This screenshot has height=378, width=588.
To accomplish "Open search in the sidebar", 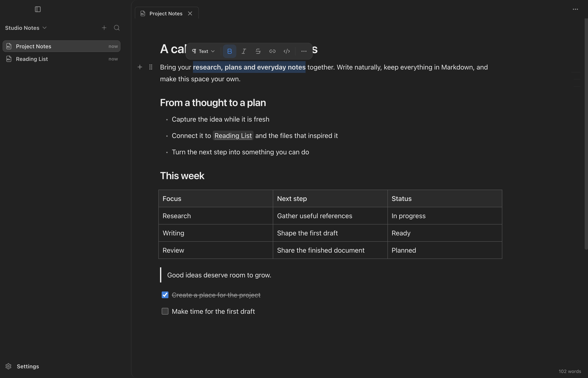I will 117,28.
